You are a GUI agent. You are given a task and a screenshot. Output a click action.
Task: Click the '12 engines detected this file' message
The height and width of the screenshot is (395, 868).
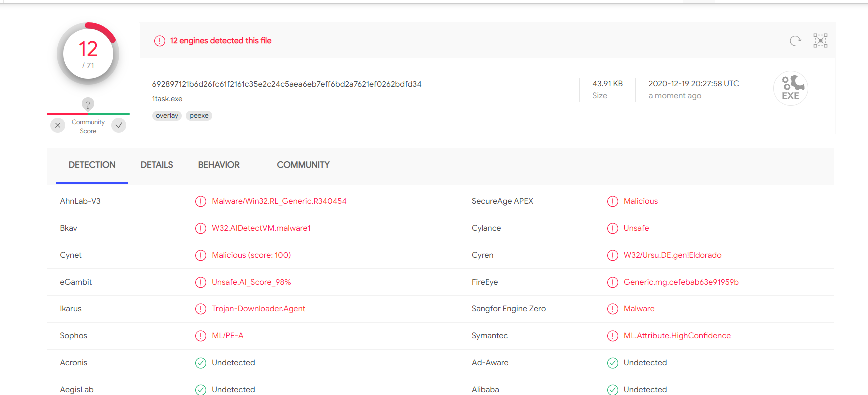pos(221,41)
